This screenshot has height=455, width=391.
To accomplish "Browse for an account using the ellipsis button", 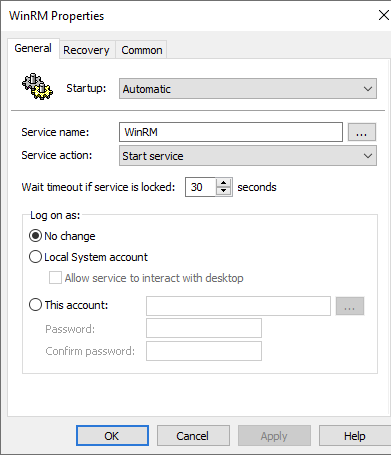I will point(350,306).
